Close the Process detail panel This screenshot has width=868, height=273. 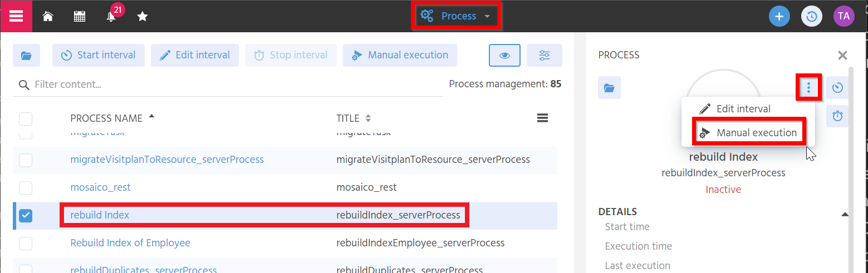tap(842, 55)
